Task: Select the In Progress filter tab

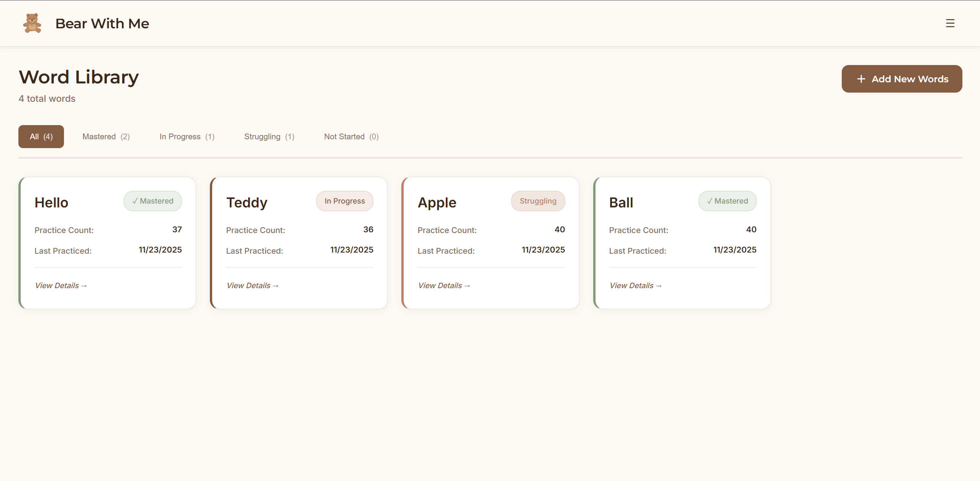Action: (187, 137)
